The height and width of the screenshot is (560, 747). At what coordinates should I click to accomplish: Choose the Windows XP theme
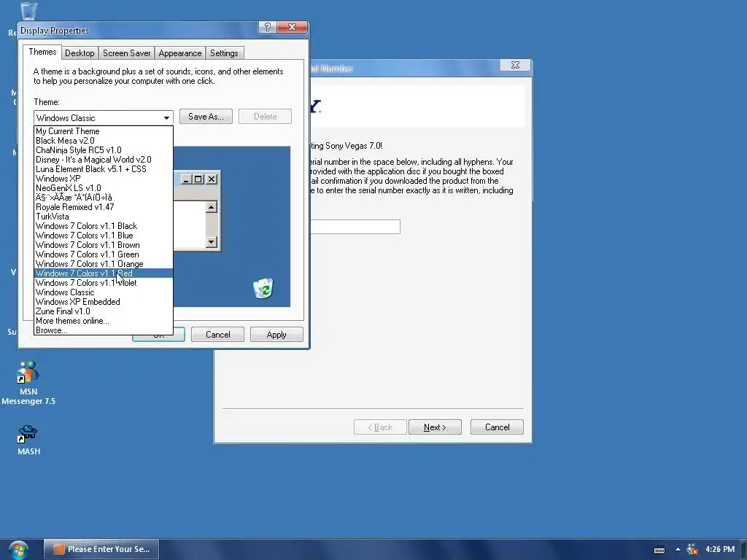pyautogui.click(x=104, y=179)
